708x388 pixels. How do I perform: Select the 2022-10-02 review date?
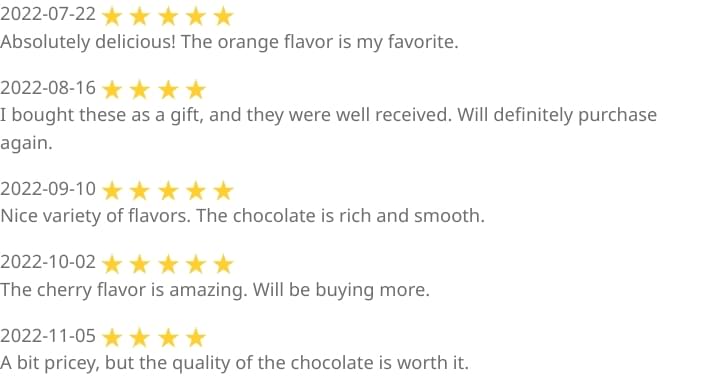48,262
